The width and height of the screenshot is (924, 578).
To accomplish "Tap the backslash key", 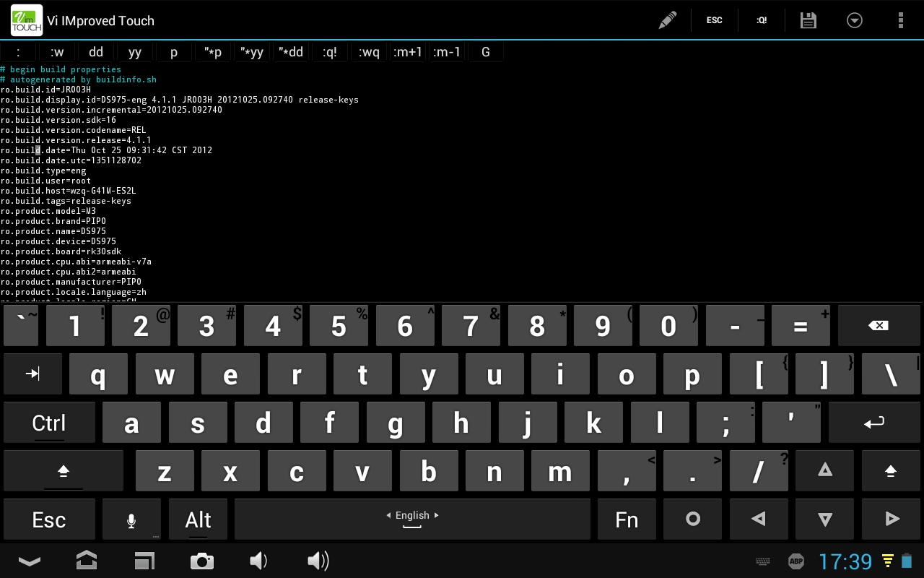I will [891, 374].
